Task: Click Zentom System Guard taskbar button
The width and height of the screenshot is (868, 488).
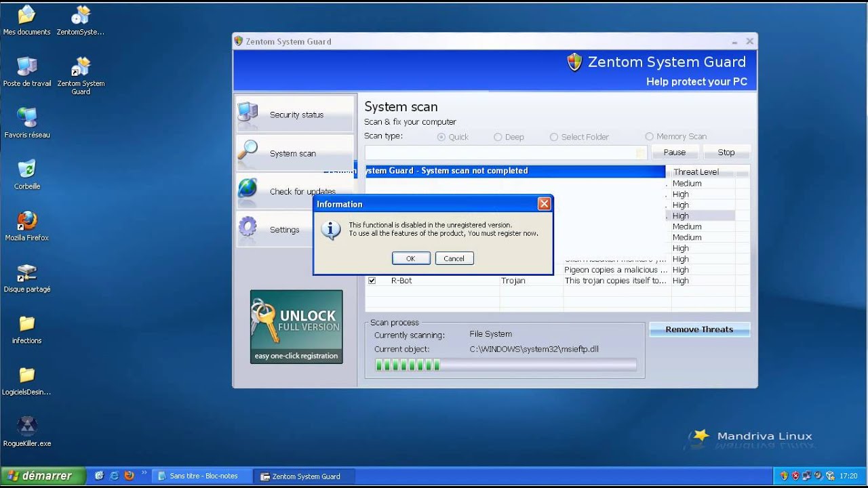Action: [x=305, y=476]
